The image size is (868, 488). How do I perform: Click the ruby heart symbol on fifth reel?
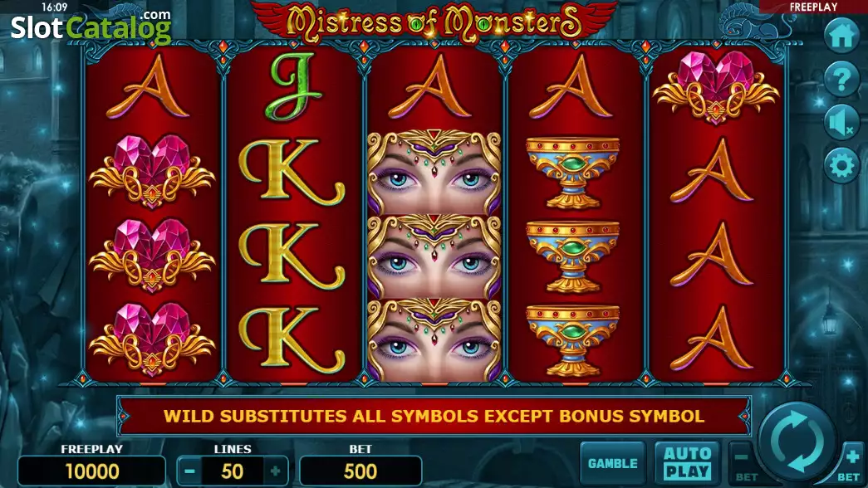coord(716,87)
